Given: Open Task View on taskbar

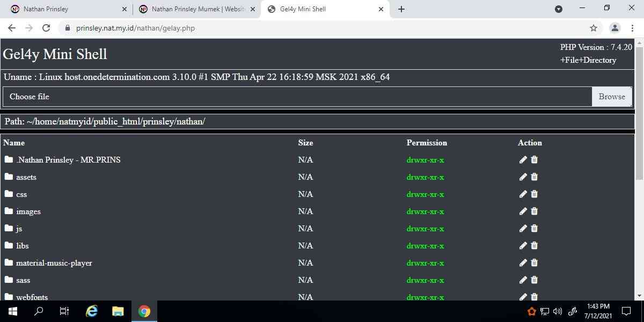Looking at the screenshot, I should coord(64,311).
